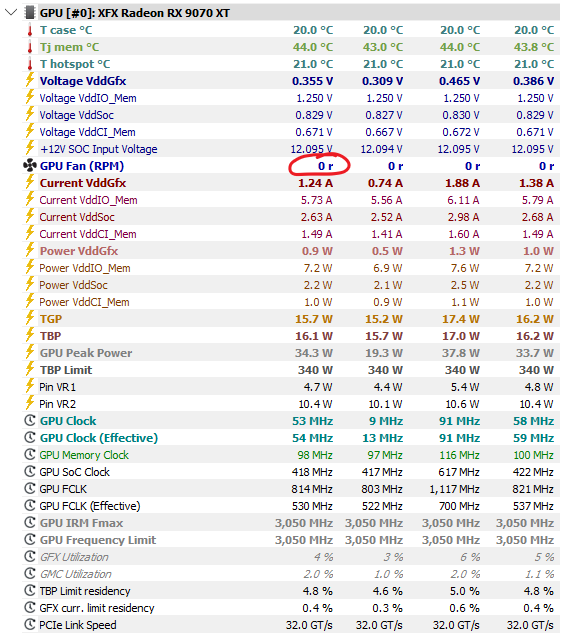The width and height of the screenshot is (571, 638).
Task: Click the thermometer icon next to T hotspot
Action: (x=30, y=64)
